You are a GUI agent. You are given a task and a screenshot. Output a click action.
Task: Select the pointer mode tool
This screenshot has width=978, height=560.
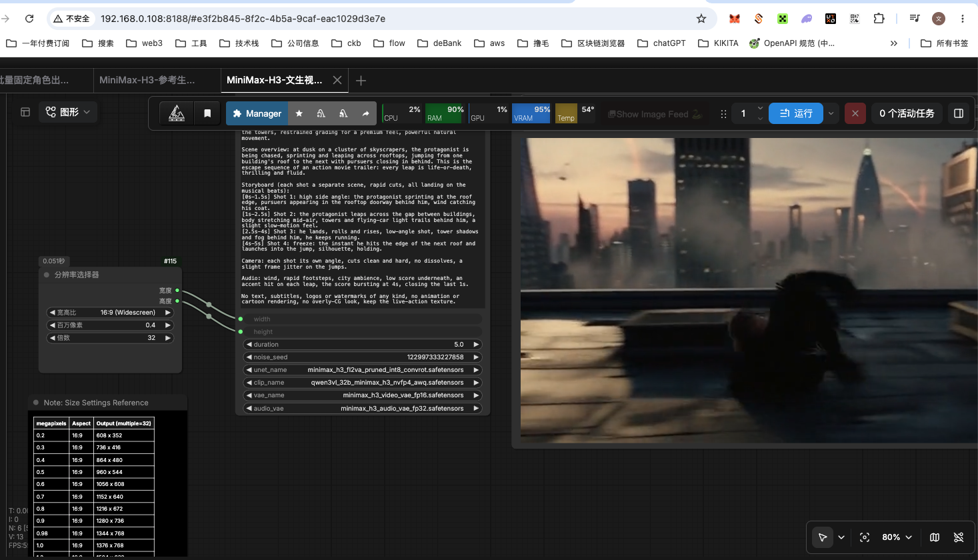point(823,537)
